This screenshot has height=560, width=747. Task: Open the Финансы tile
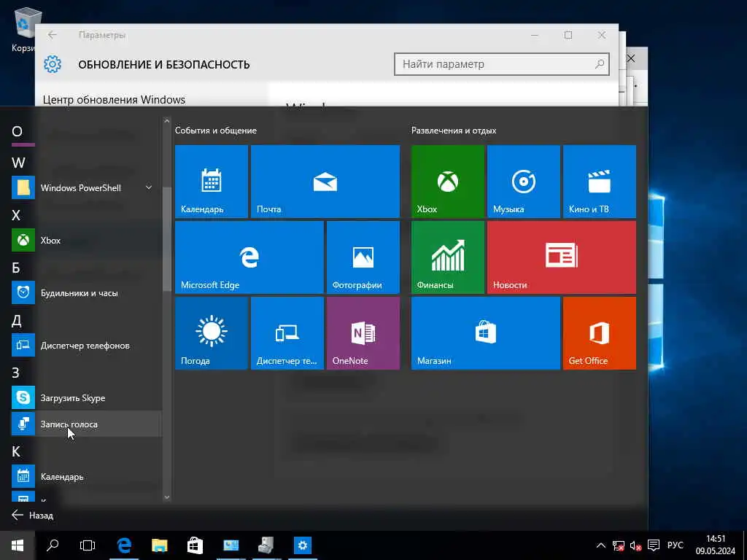tap(448, 257)
